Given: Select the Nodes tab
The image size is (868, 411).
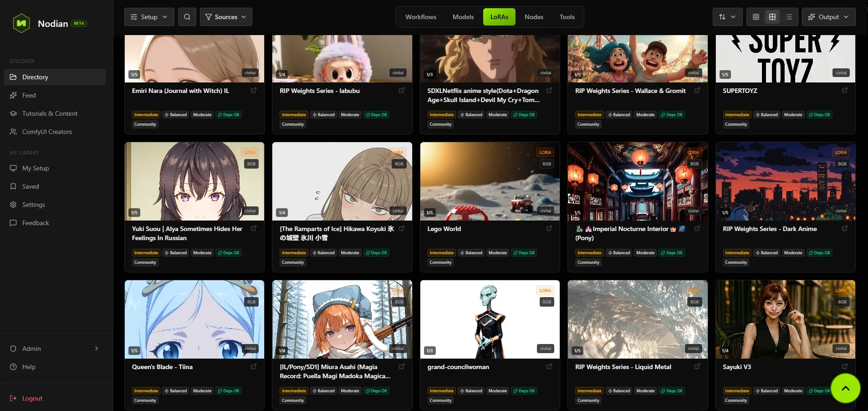Looking at the screenshot, I should [x=534, y=17].
